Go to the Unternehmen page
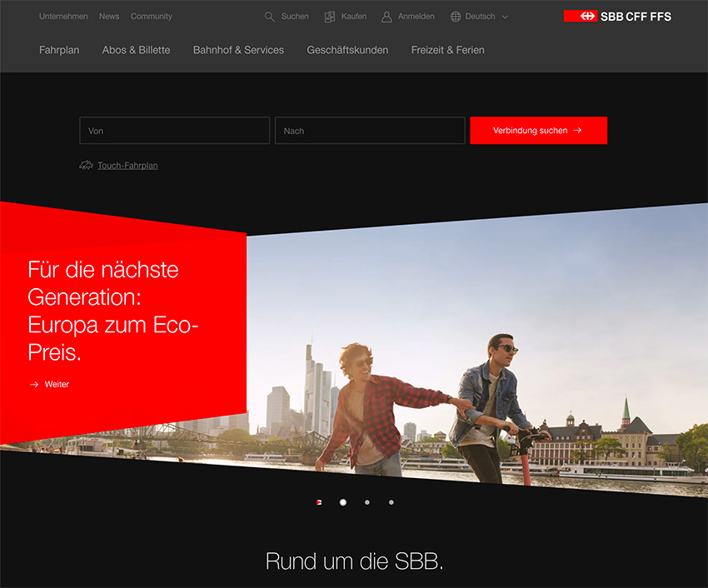708x588 pixels. [63, 17]
